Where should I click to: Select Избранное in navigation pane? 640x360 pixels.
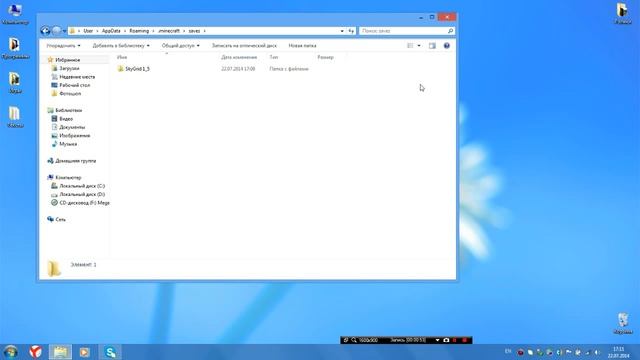point(67,60)
